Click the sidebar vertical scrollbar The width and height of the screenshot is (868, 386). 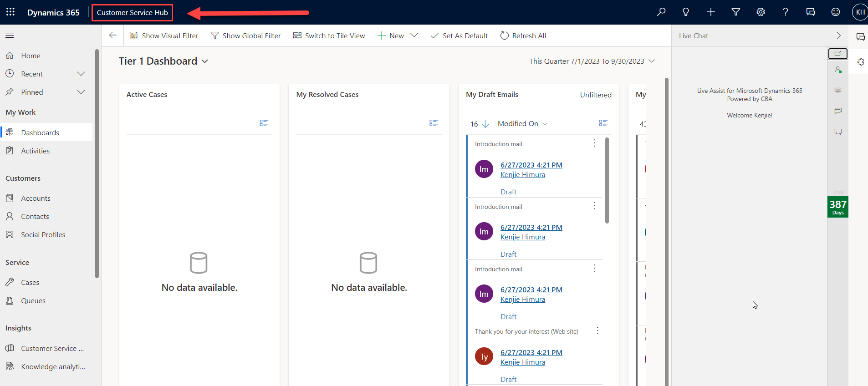point(97,164)
